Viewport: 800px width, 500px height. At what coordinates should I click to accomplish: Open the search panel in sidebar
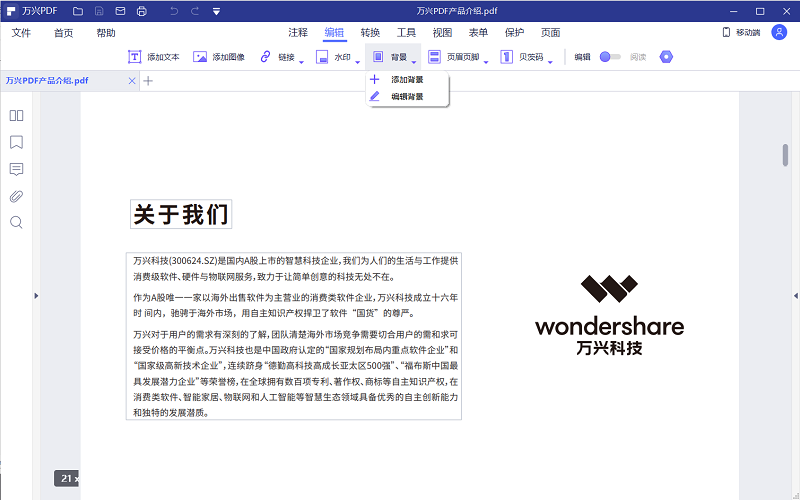[x=16, y=222]
